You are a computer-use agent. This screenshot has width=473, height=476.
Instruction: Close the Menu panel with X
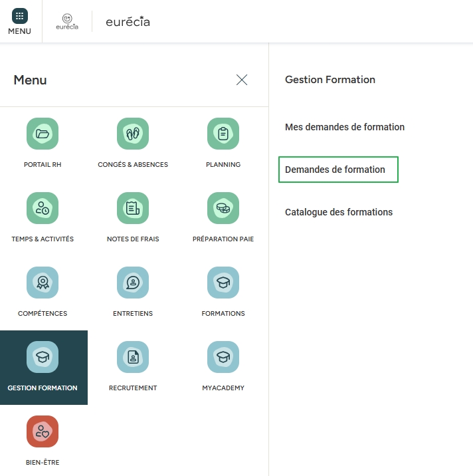coord(242,80)
